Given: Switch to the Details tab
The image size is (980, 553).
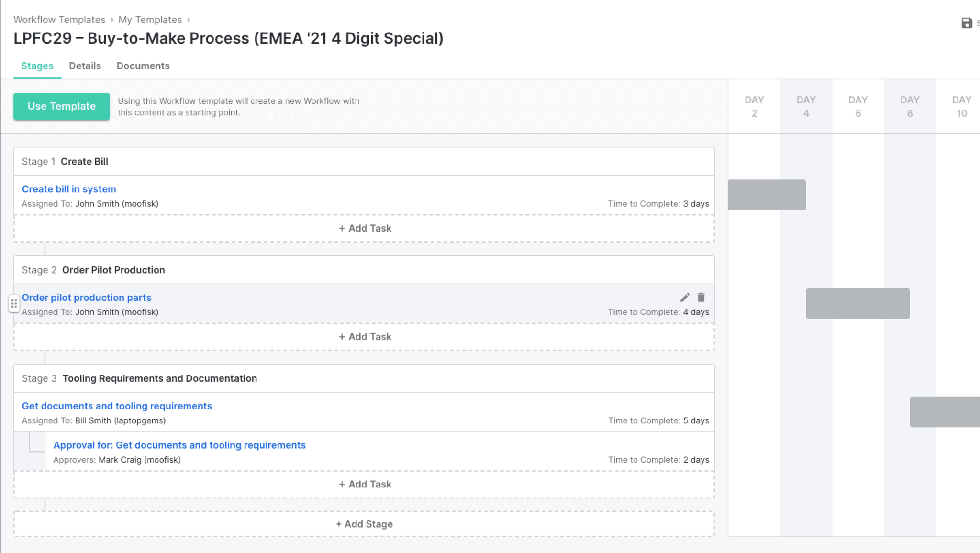Looking at the screenshot, I should (85, 66).
